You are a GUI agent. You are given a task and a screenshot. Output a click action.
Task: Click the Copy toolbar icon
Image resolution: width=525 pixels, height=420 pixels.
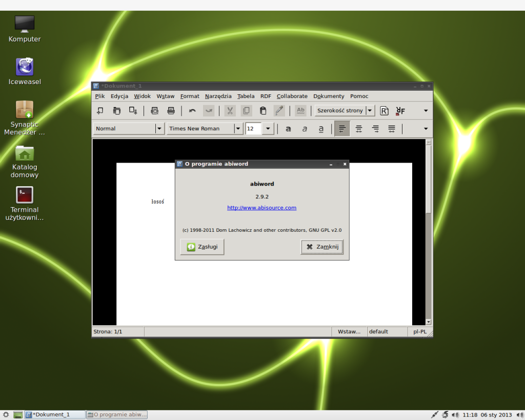pos(246,111)
